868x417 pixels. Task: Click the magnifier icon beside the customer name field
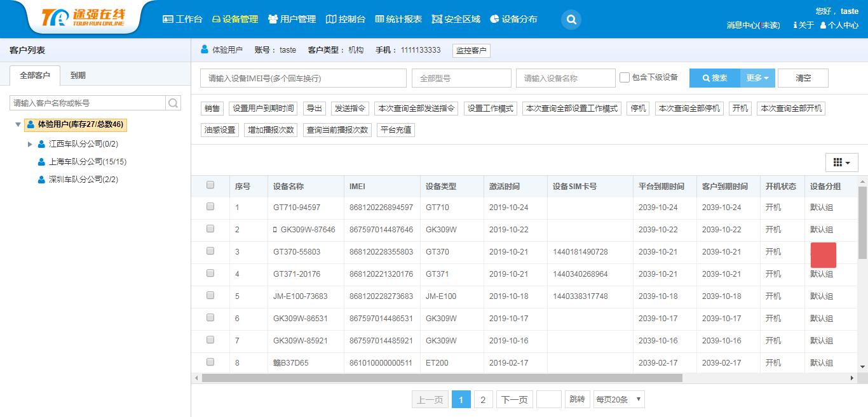(x=173, y=103)
